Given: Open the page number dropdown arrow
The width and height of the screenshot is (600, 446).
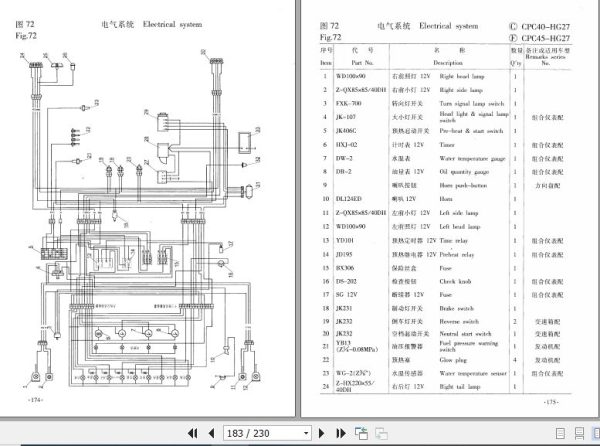Looking at the screenshot, I should 306,433.
